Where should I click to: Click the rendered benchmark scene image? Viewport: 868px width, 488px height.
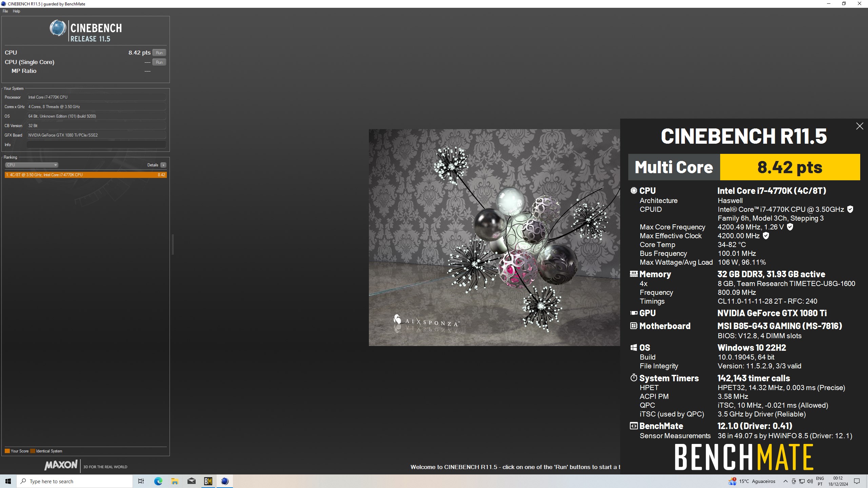click(x=494, y=237)
